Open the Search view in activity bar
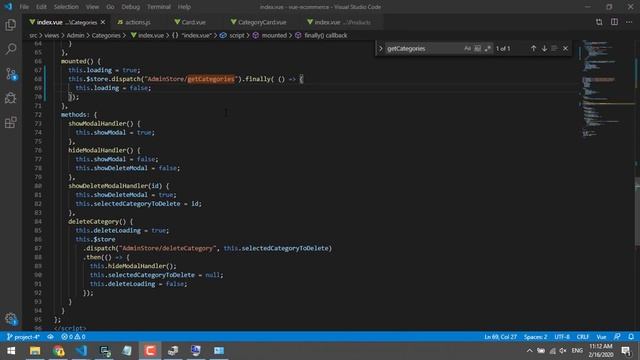The height and width of the screenshot is (360, 640). point(11,49)
